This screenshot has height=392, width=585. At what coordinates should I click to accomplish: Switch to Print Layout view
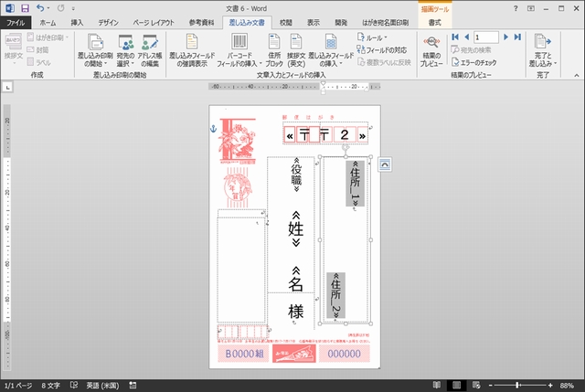[456, 386]
